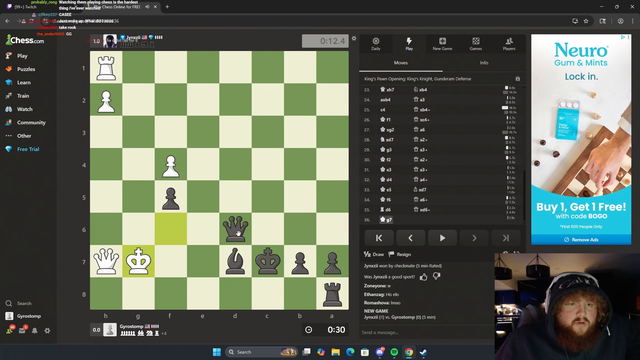Open Puzzles from the sidebar
The height and width of the screenshot is (360, 640).
20,69
